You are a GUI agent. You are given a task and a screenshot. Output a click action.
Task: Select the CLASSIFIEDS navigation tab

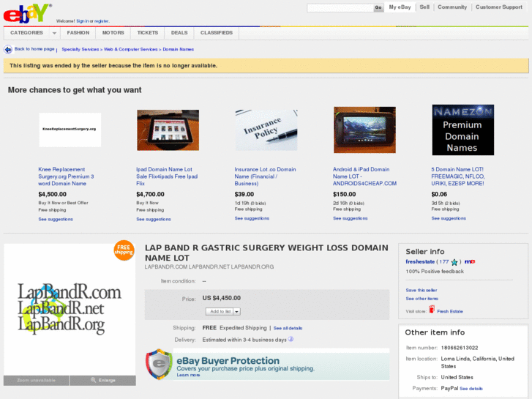click(x=217, y=33)
